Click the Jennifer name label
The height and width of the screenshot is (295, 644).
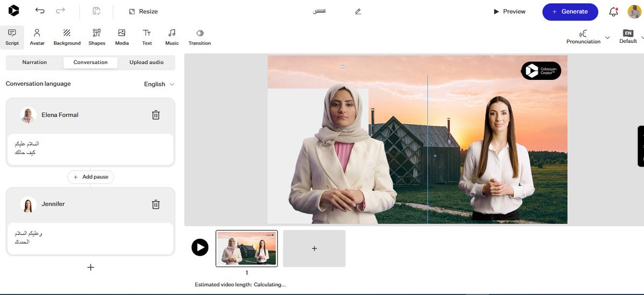(x=53, y=204)
